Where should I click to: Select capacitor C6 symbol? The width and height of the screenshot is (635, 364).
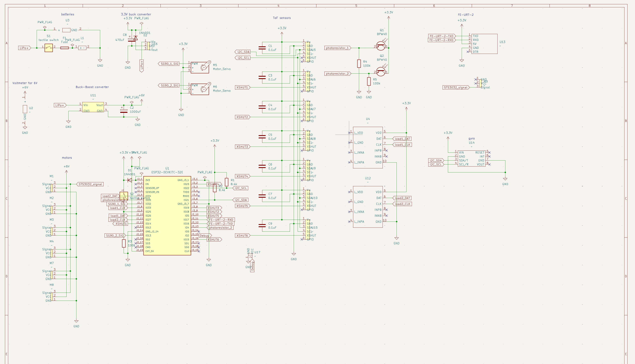[x=262, y=166]
